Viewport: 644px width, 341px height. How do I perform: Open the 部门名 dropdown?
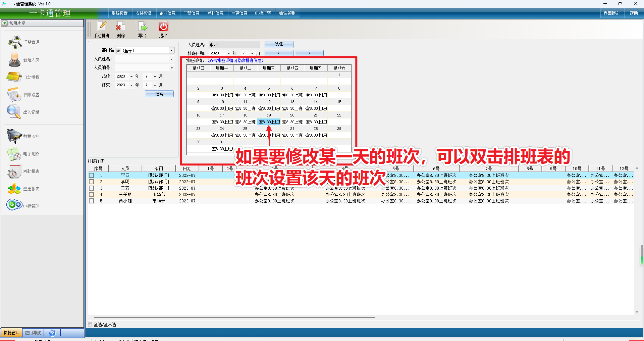point(171,50)
